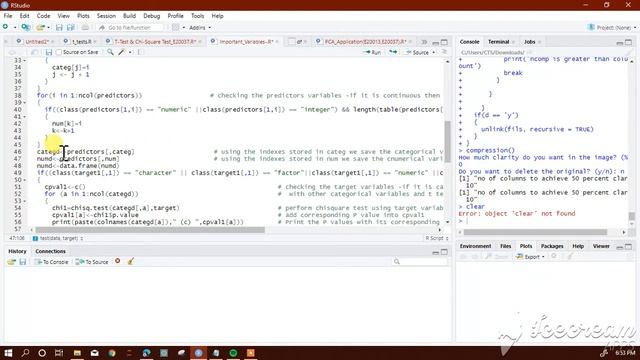Print the current file
This screenshot has height=360, width=640.
85,27
